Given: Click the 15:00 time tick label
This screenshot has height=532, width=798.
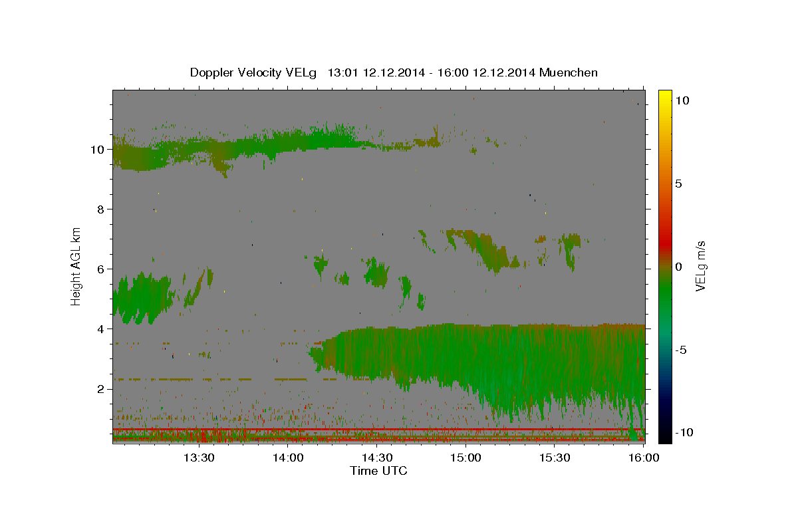Looking at the screenshot, I should point(466,458).
